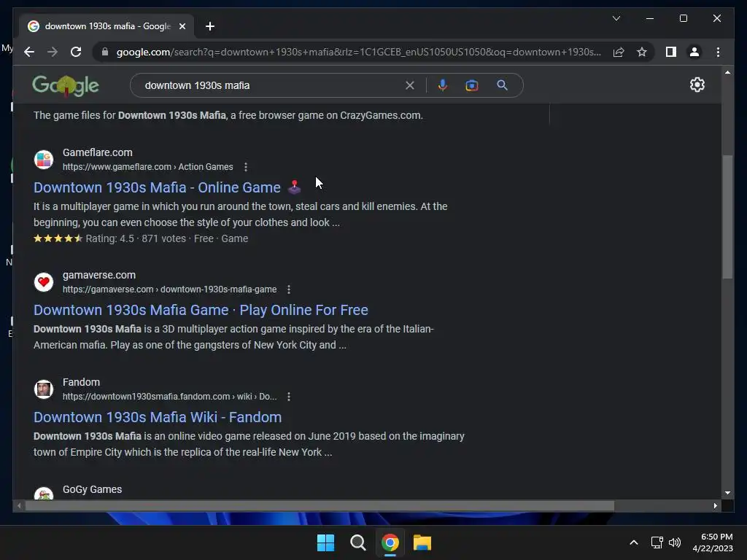Click the scroll-up arrow of the page
Viewport: 747px width, 560px height.
[727, 72]
